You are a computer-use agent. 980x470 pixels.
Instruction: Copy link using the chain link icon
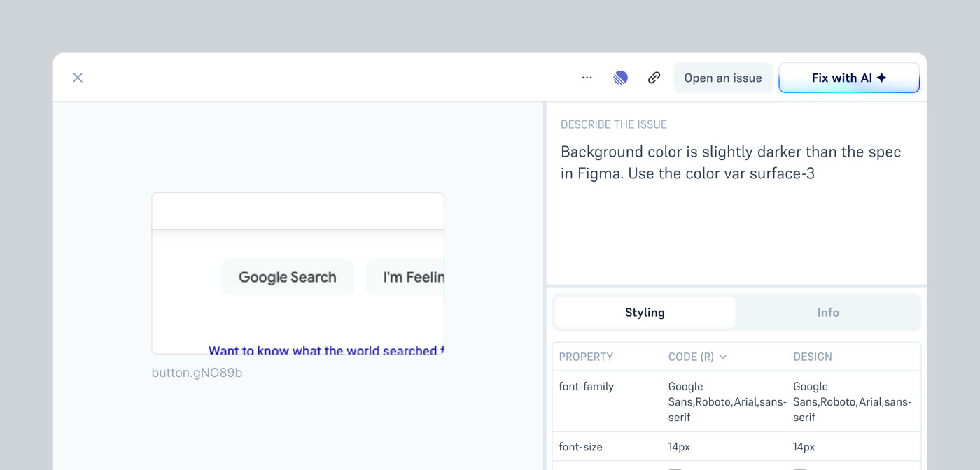[x=654, y=78]
